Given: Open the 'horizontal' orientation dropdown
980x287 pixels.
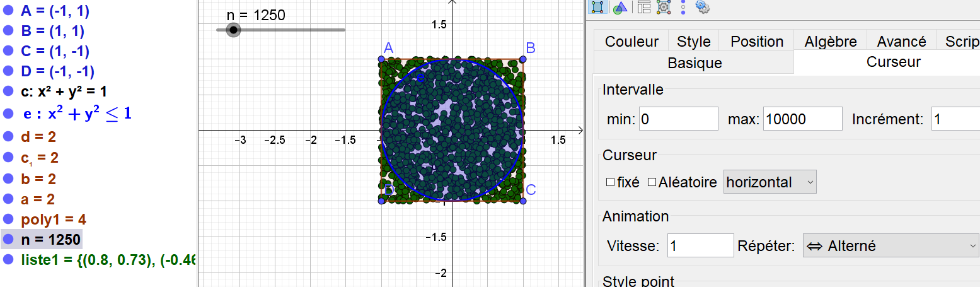Looking at the screenshot, I should point(770,182).
